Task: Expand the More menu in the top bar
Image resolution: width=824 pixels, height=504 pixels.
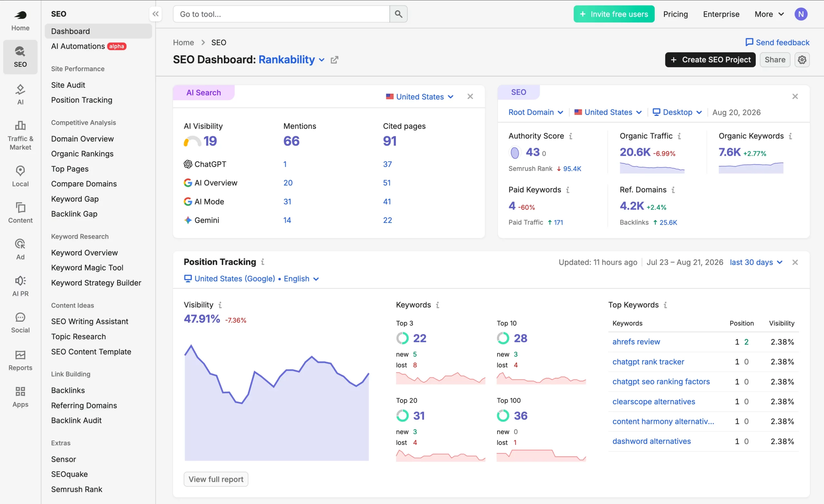Action: [769, 14]
